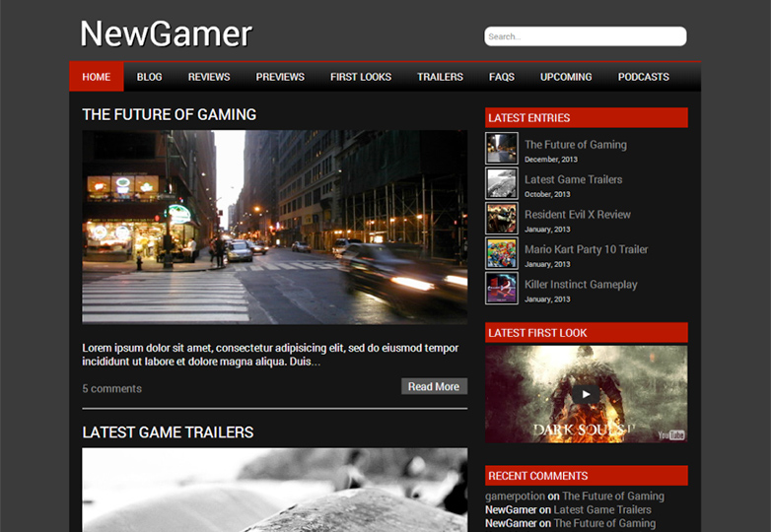Click the NewGamer site logo
Image resolution: width=771 pixels, height=532 pixels.
(x=166, y=34)
